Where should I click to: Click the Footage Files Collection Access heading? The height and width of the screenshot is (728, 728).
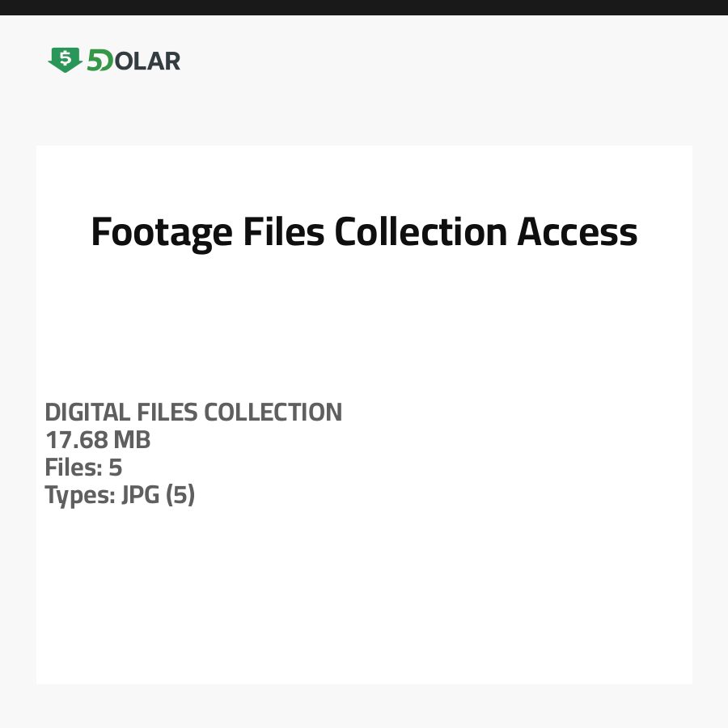point(364,232)
